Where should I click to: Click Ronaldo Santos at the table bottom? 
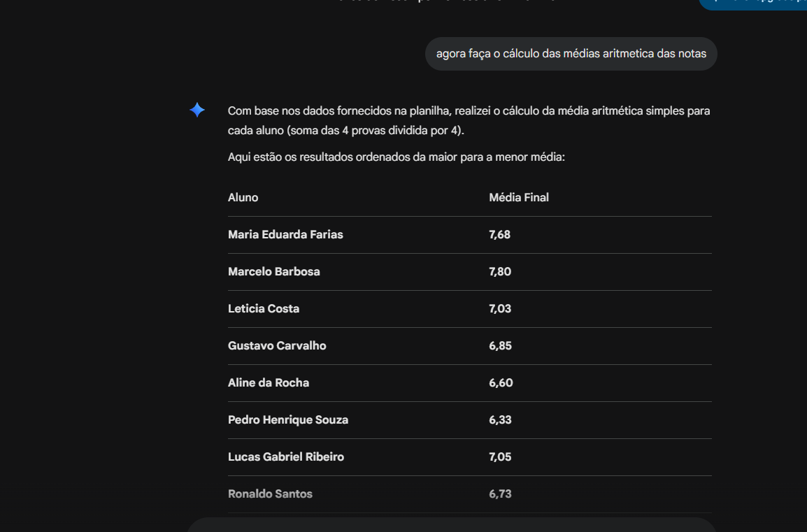270,494
